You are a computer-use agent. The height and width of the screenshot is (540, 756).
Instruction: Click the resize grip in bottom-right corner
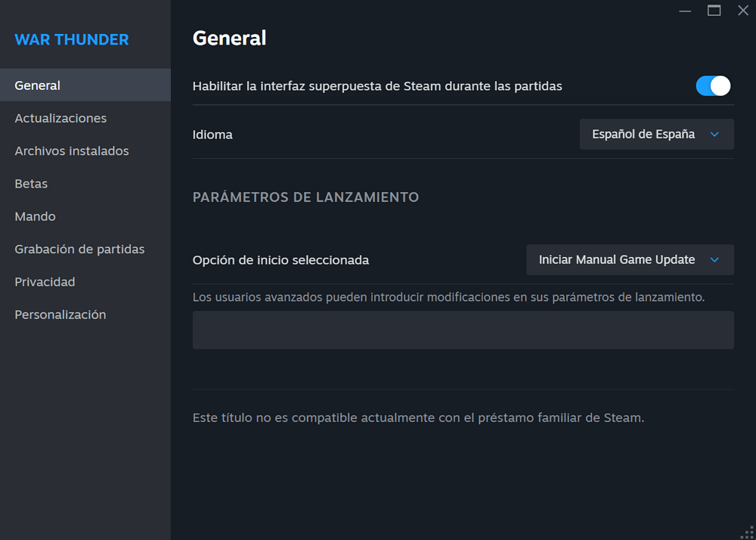pyautogui.click(x=747, y=531)
